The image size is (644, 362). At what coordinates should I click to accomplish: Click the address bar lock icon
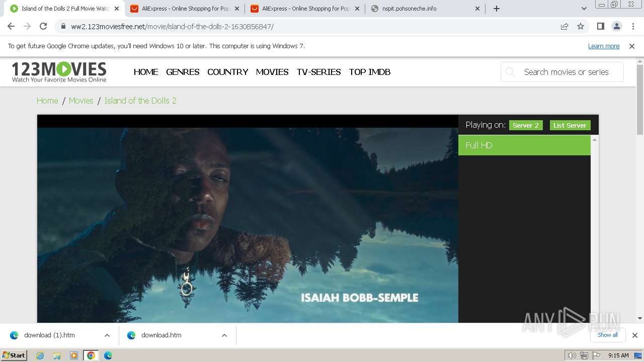(63, 27)
